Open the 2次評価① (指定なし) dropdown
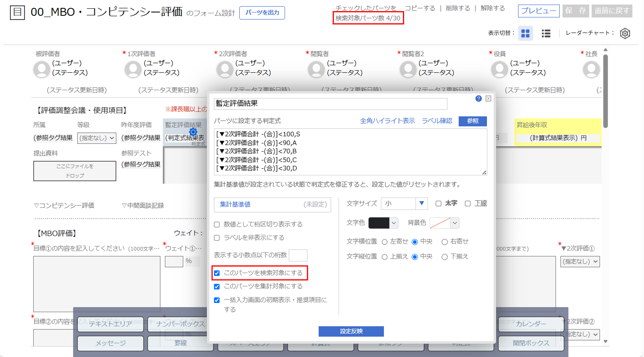 pos(580,262)
